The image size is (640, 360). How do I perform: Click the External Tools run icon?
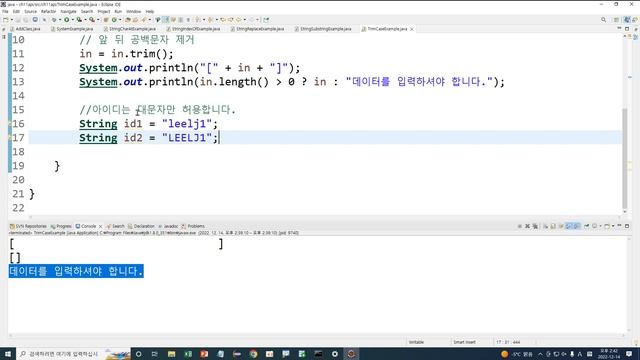click(91, 20)
